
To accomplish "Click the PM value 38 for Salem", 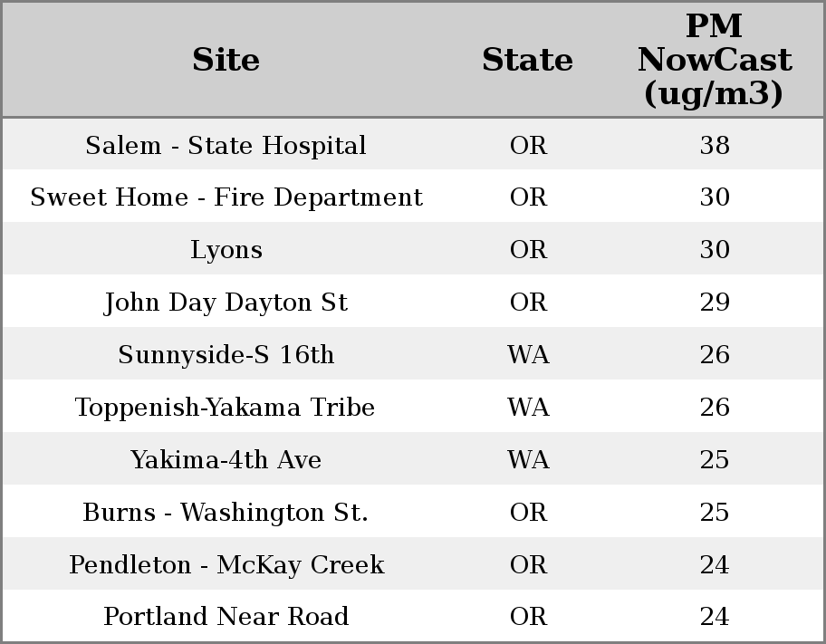I will point(715,146).
